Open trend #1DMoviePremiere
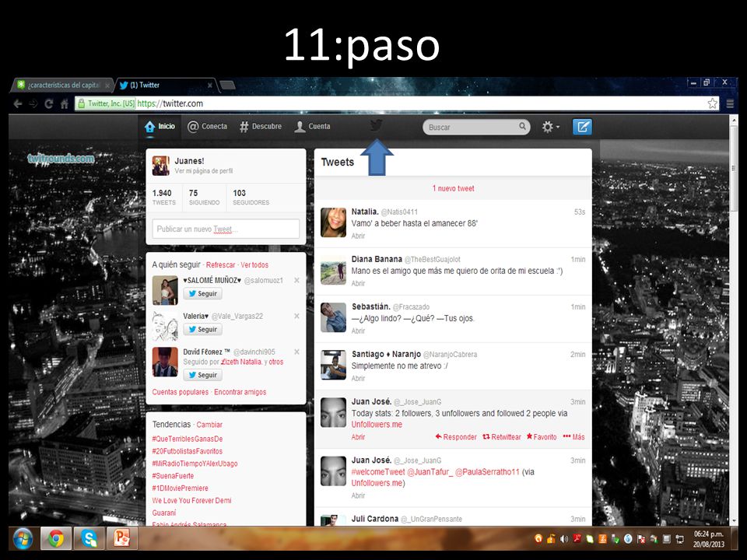747x560 pixels. [x=180, y=488]
